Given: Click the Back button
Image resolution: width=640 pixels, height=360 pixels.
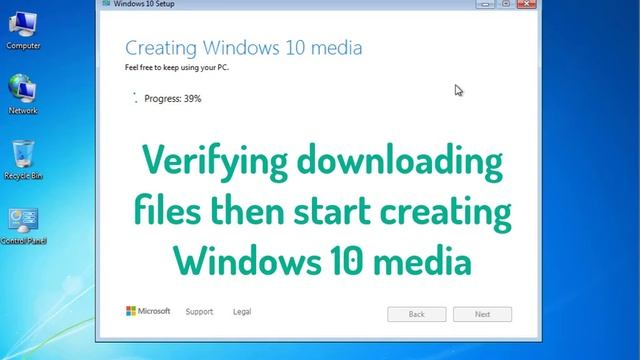Looking at the screenshot, I should point(417,314).
